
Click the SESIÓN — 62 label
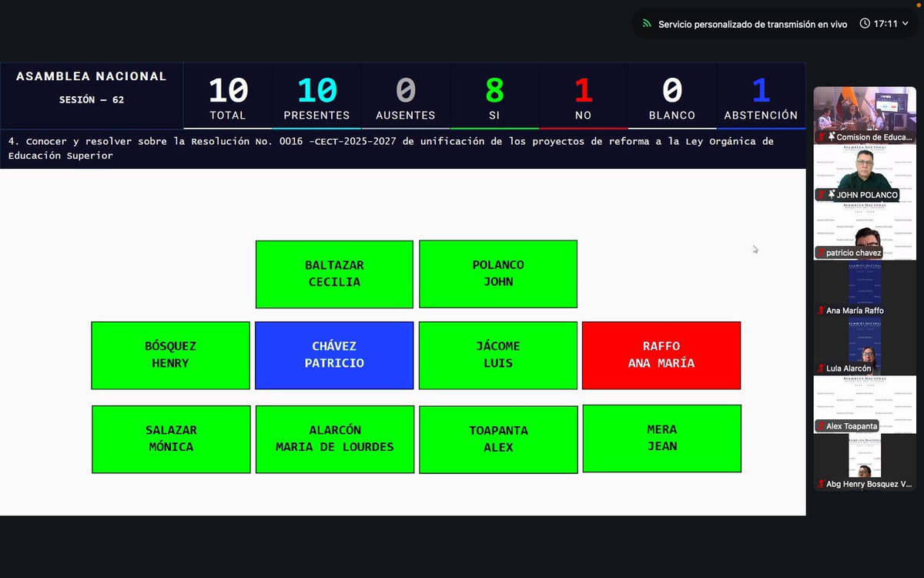point(92,99)
